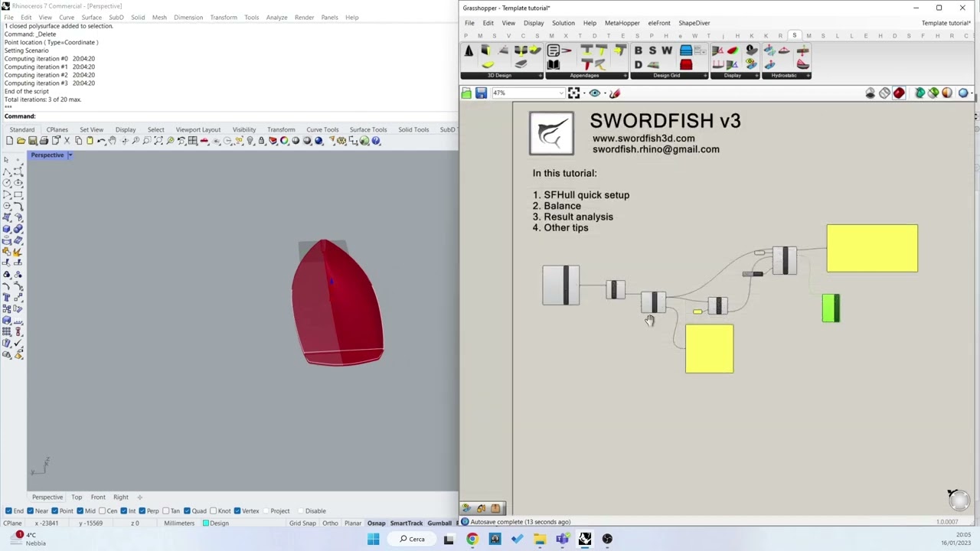The height and width of the screenshot is (551, 980).
Task: Toggle the End osnap checkbox
Action: (8, 511)
